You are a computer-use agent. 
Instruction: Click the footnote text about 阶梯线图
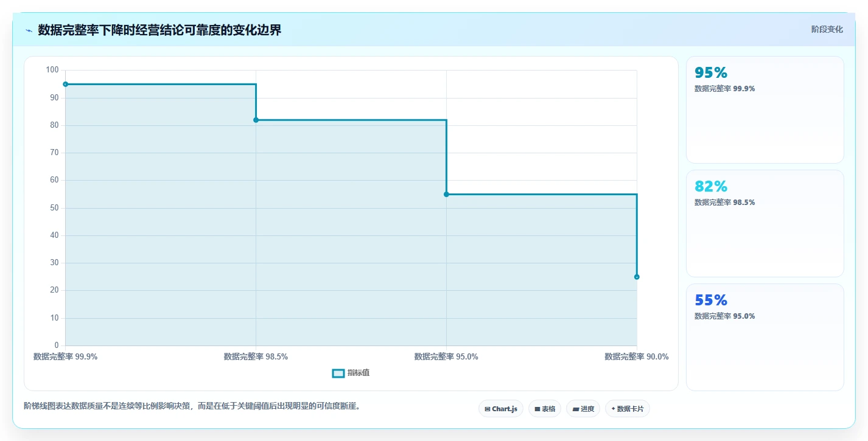coord(192,406)
